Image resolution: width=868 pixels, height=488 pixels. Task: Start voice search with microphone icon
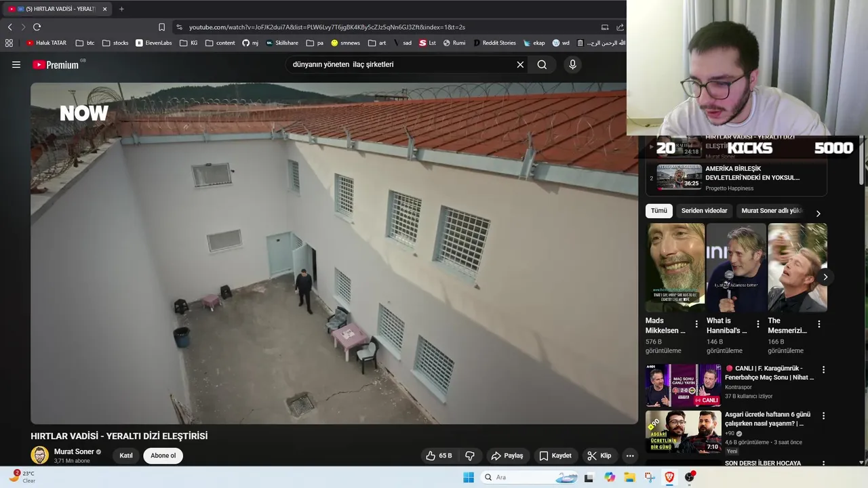coord(572,64)
